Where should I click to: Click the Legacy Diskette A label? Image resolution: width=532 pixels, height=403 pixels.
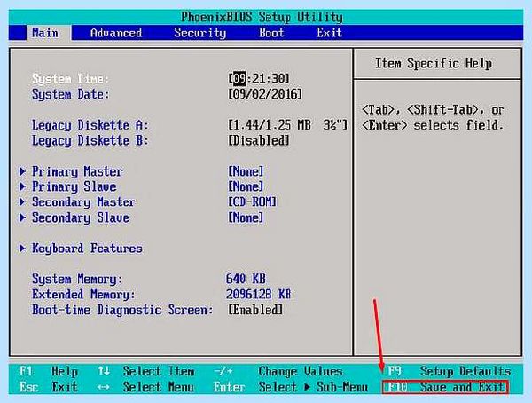(x=90, y=125)
